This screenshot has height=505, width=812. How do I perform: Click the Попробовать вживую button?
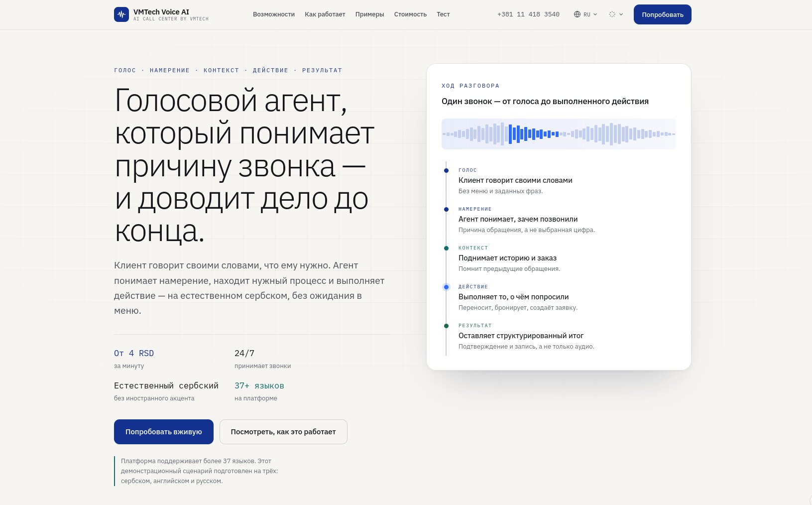point(164,432)
